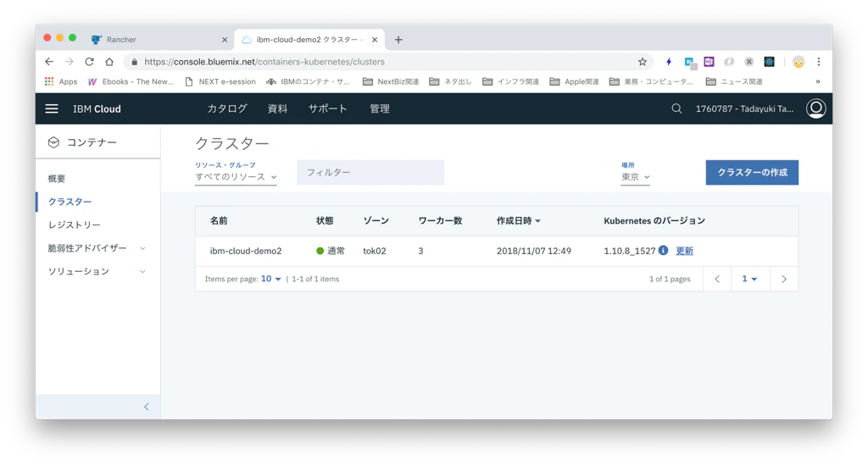
Task: Click the IBM Cloud logo text
Action: coord(97,108)
